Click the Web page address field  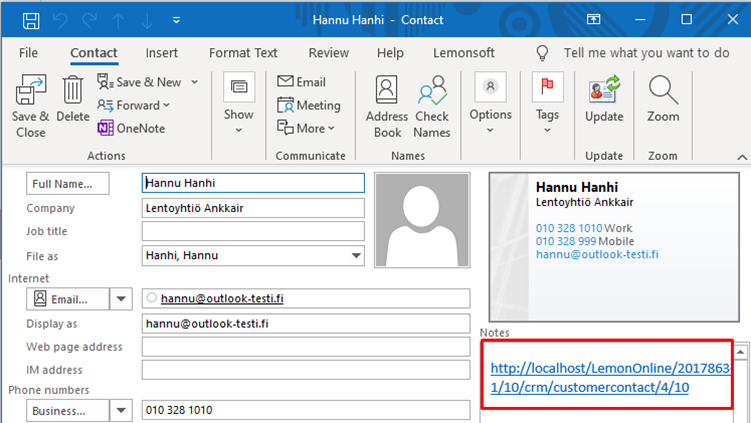pyautogui.click(x=306, y=347)
